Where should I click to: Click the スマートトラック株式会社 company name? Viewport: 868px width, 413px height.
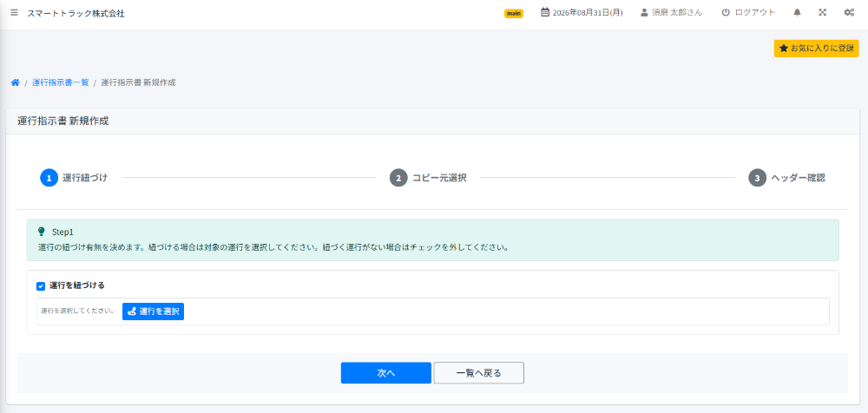[76, 13]
